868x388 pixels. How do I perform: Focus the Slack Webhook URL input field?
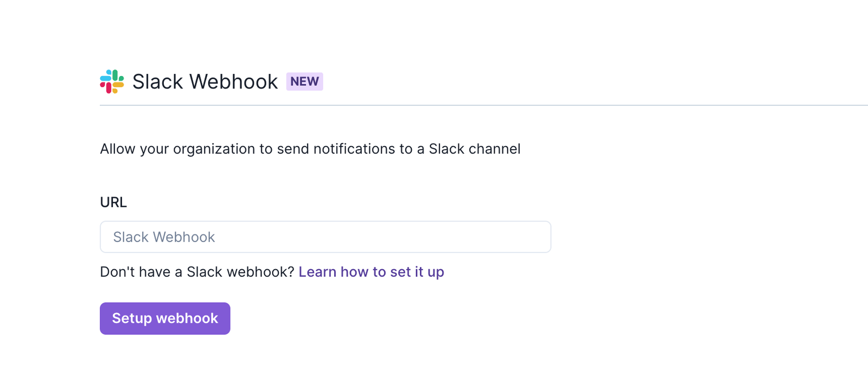(325, 237)
